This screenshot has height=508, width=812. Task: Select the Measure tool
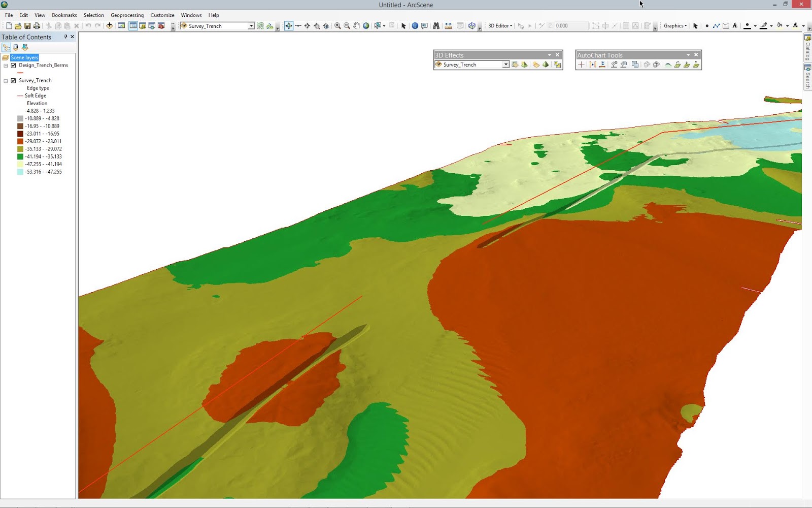pyautogui.click(x=449, y=26)
